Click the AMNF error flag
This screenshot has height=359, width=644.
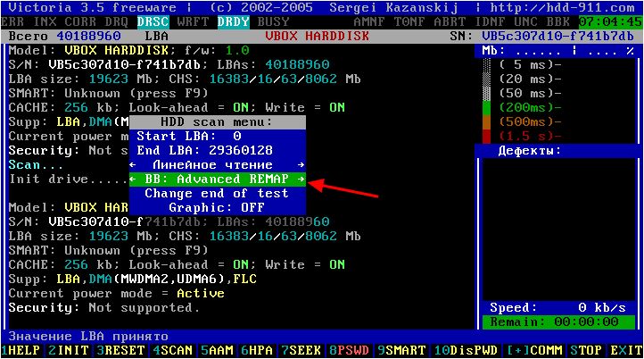coord(369,21)
